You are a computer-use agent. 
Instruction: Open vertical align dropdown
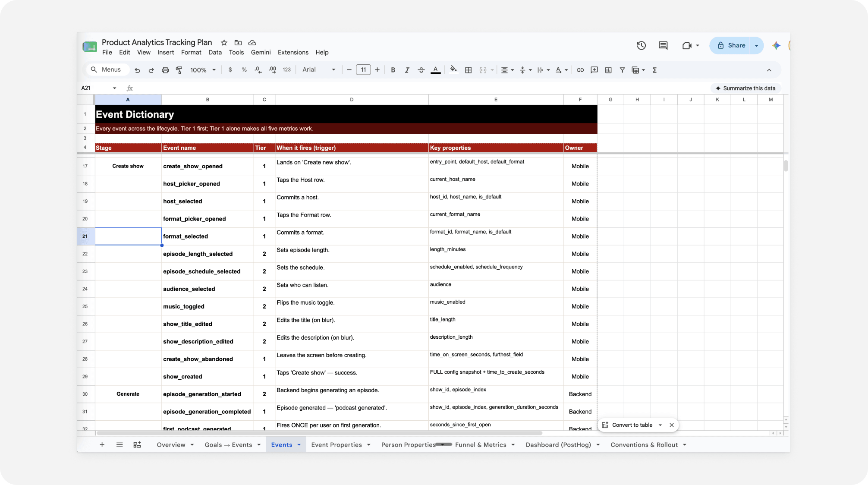click(525, 70)
